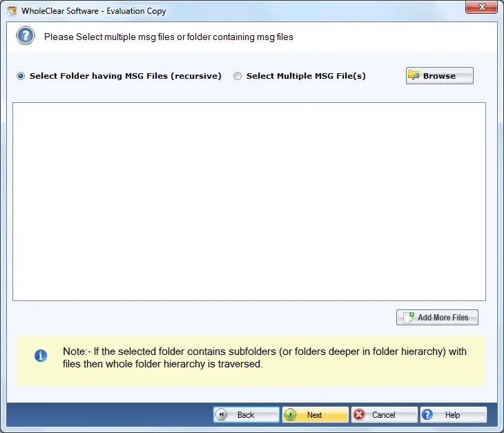Click the question mark icon in header
Viewport: 504px width, 433px height.
click(26, 36)
